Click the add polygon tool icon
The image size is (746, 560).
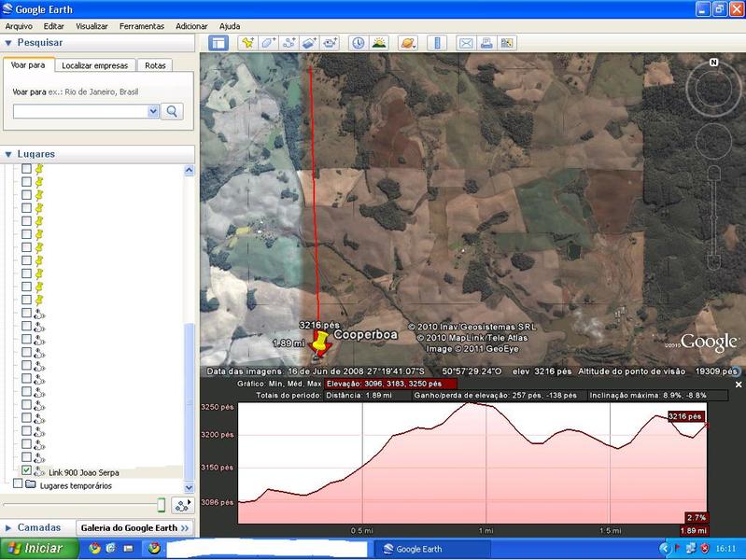tap(268, 43)
